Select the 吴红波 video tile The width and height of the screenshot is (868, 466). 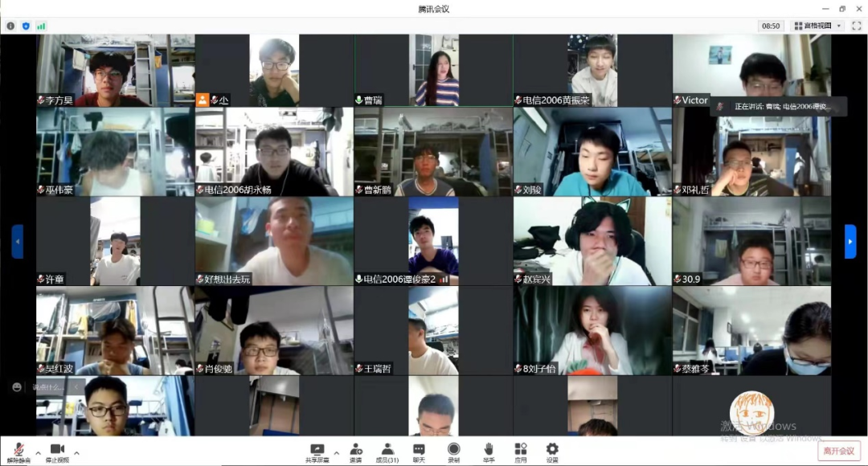pos(115,330)
